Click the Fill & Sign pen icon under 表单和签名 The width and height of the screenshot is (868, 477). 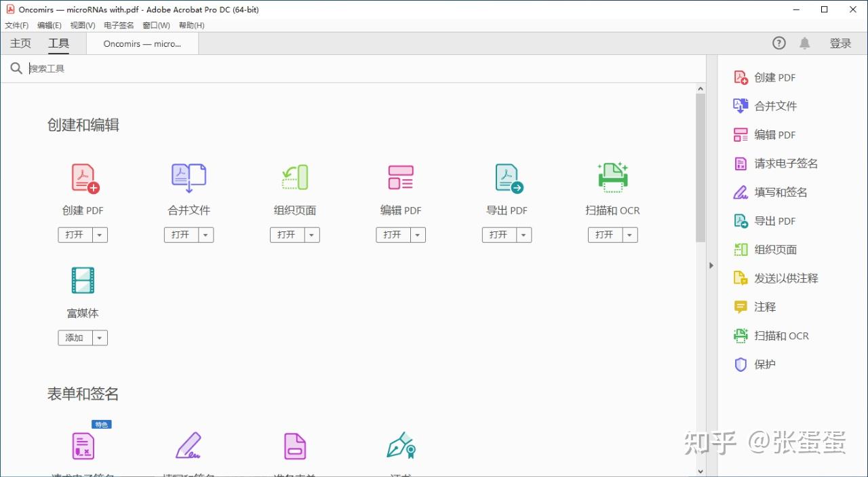(x=189, y=446)
